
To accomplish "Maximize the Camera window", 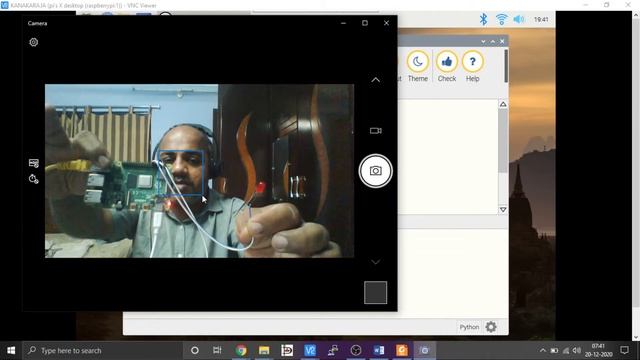I will 365,23.
